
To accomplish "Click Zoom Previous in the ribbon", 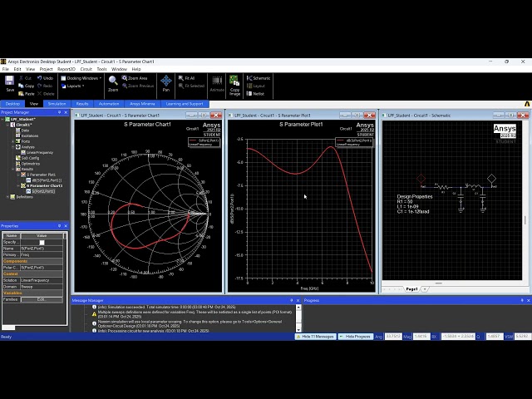I will pos(138,86).
